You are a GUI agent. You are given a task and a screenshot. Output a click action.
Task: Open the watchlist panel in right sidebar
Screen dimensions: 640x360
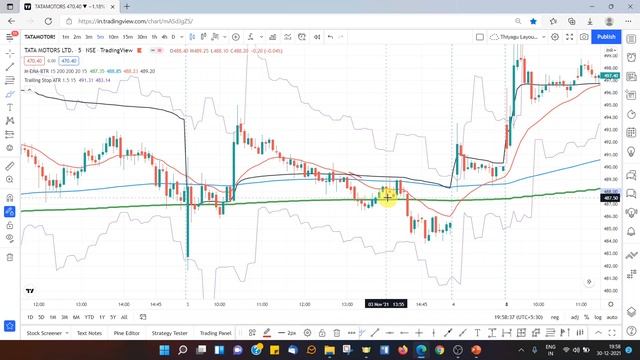pos(631,39)
